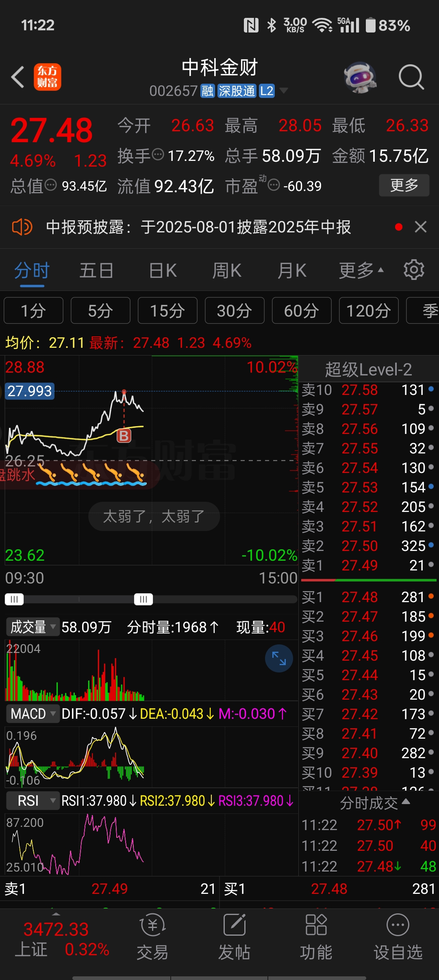
Task: Open 发帖 post icon
Action: coord(235,938)
